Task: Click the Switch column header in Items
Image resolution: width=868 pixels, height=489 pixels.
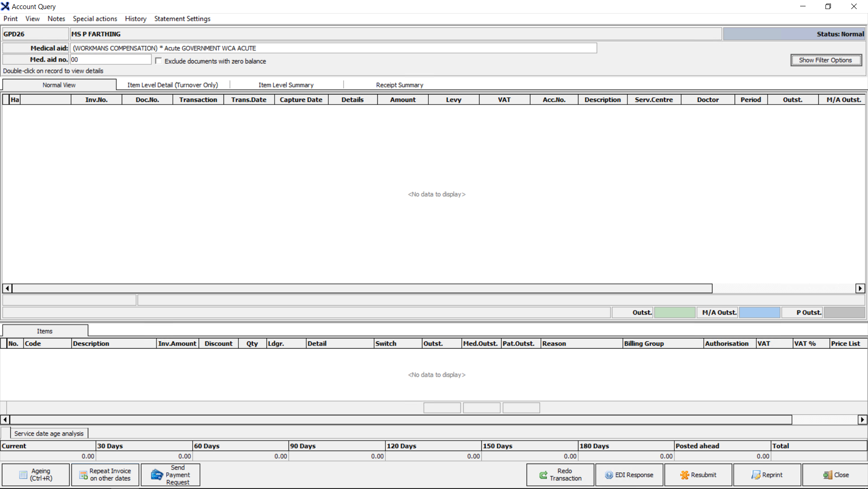Action: coord(398,343)
